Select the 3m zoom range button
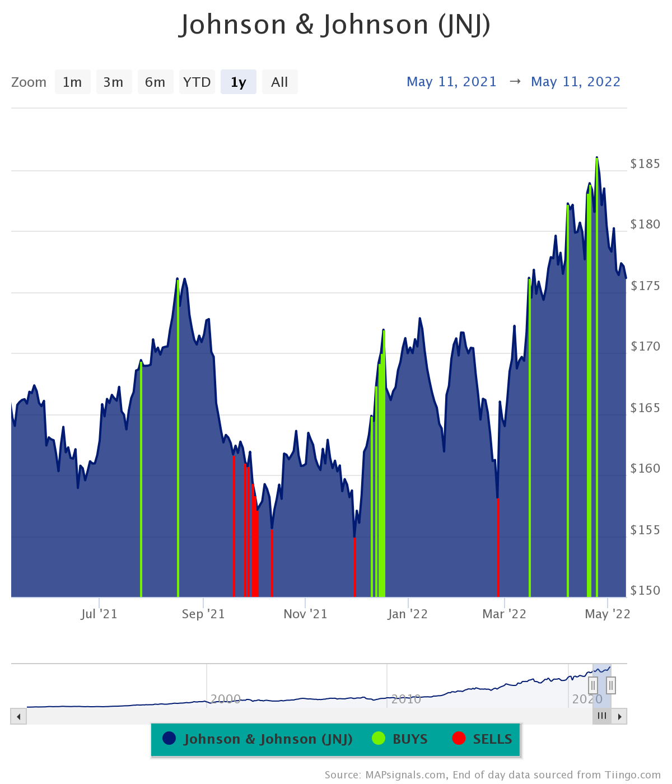672x784 pixels. tap(114, 82)
